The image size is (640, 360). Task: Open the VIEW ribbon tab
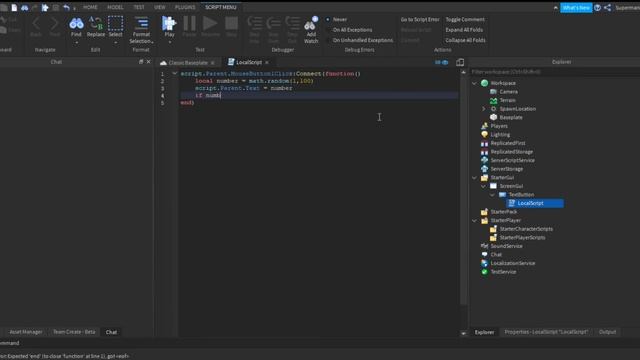[160, 7]
